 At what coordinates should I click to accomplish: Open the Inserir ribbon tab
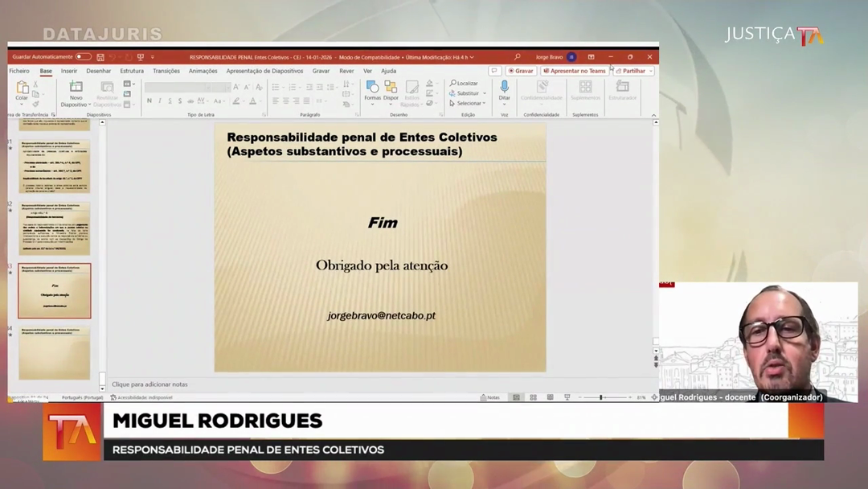click(69, 71)
